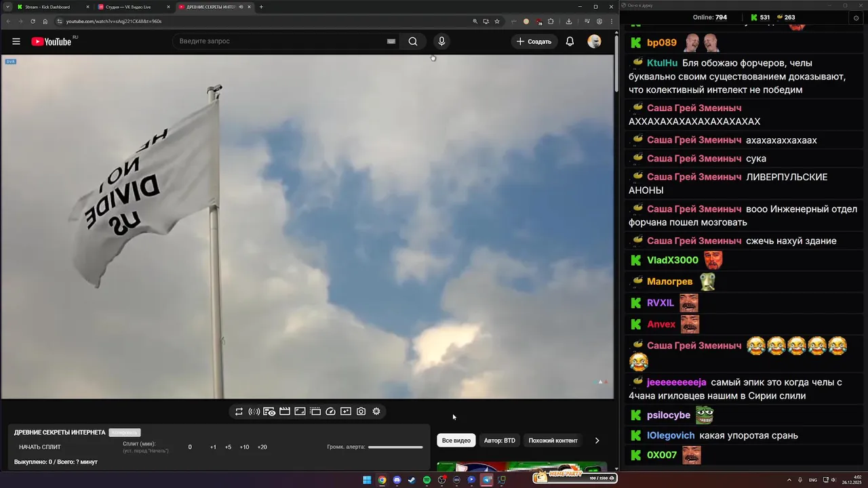This screenshot has width=868, height=488.
Task: Open Discord from the taskbar
Action: click(x=397, y=480)
